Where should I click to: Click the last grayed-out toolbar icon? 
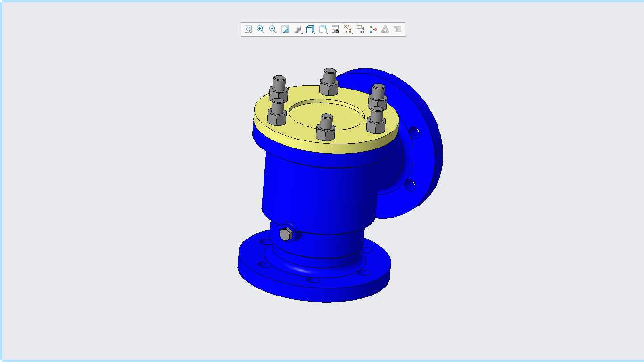click(397, 30)
